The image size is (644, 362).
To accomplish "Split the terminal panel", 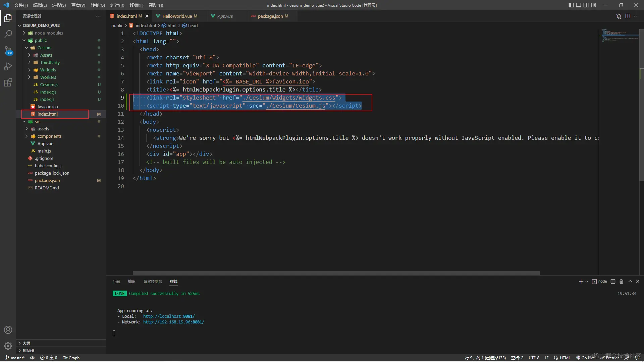I will pyautogui.click(x=613, y=282).
